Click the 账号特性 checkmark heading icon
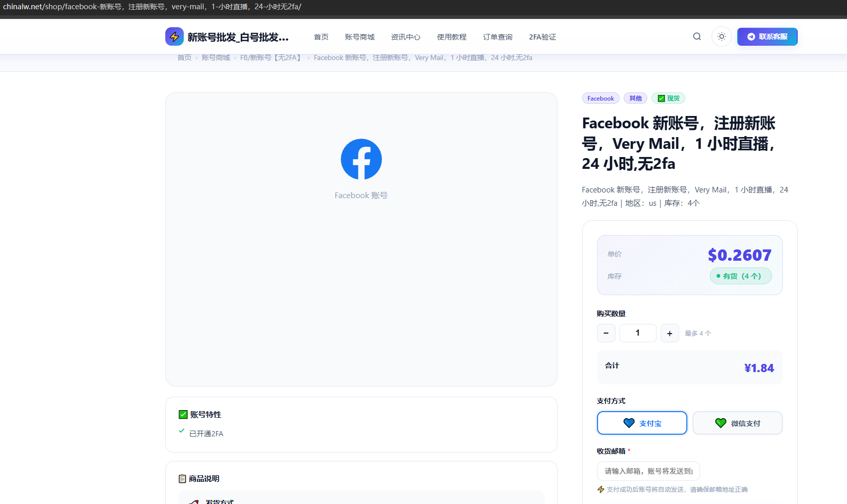 (x=183, y=414)
